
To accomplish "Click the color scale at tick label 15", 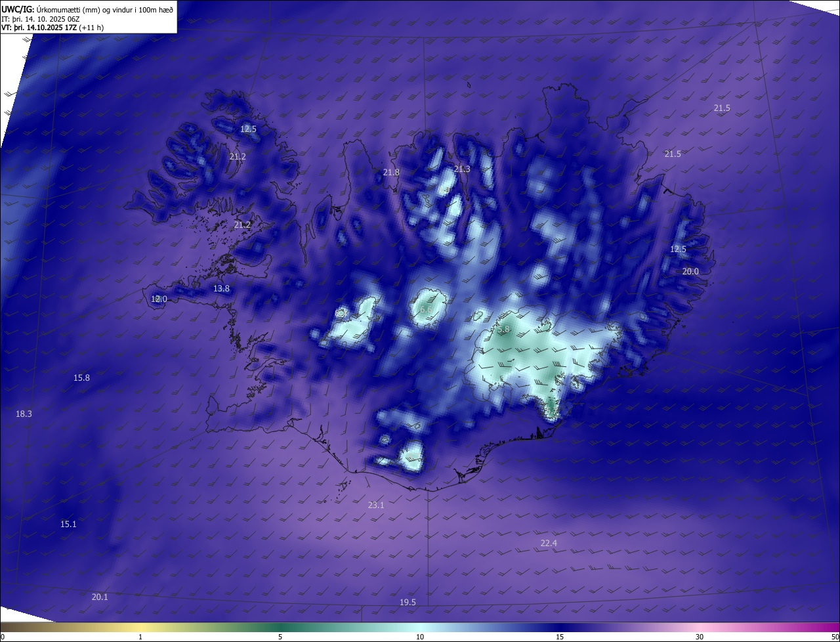I will coord(560,637).
